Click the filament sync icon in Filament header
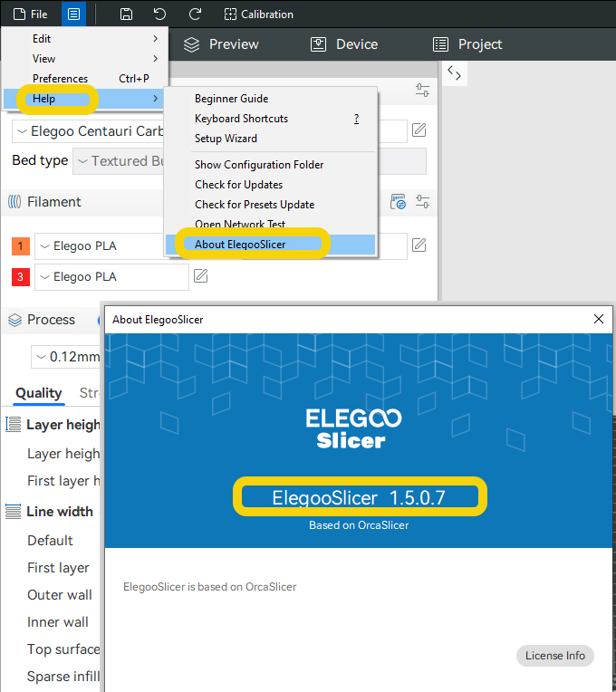616x692 pixels. pos(398,201)
